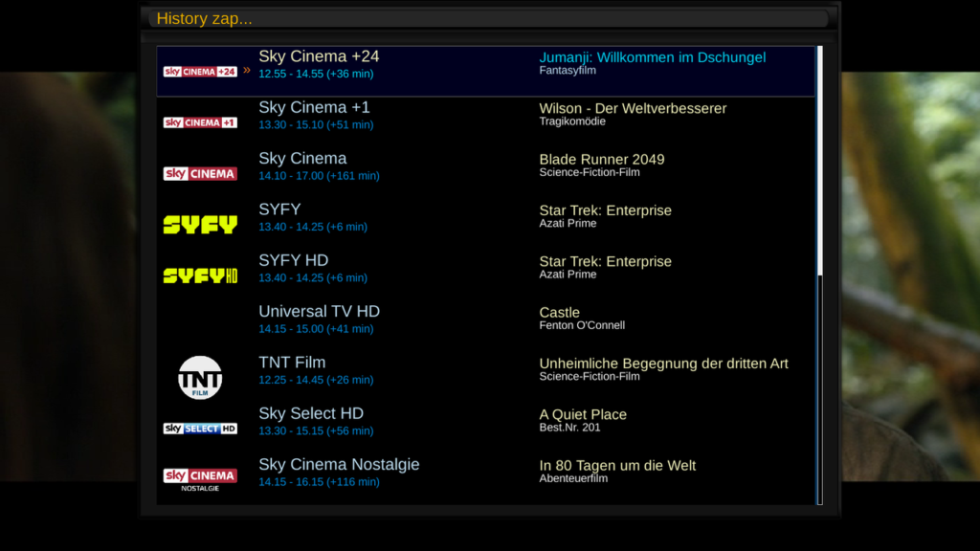
Task: Click the red Sky Cinema channel logo
Action: (200, 174)
